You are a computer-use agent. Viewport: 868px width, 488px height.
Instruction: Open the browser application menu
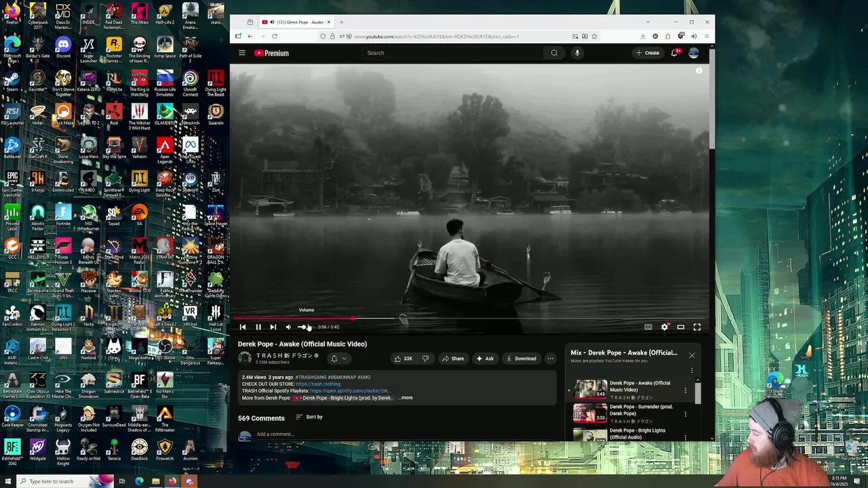tap(707, 37)
